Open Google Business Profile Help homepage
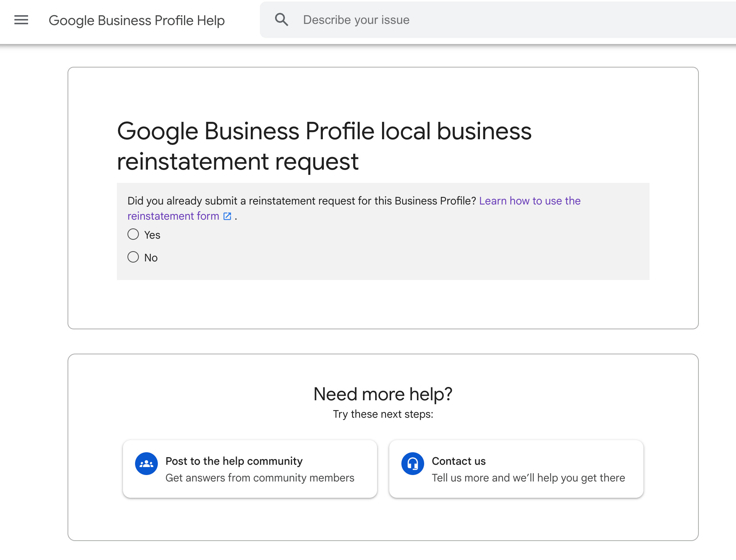736x560 pixels. point(137,20)
